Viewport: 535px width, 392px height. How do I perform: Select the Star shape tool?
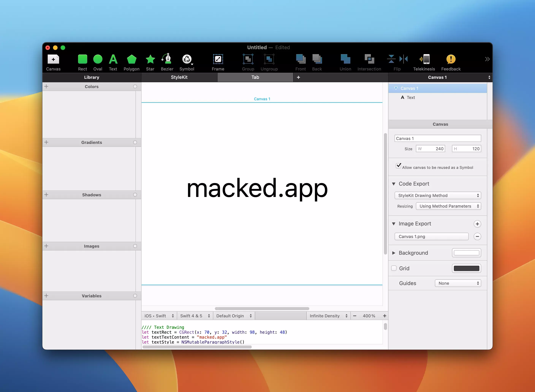(x=150, y=59)
